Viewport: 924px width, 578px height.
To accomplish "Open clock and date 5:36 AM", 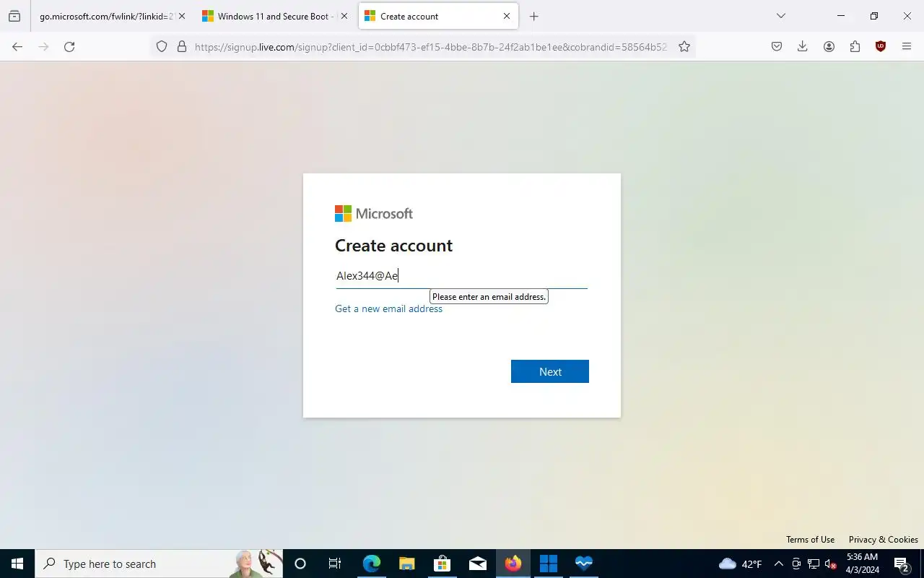I will pos(862,564).
